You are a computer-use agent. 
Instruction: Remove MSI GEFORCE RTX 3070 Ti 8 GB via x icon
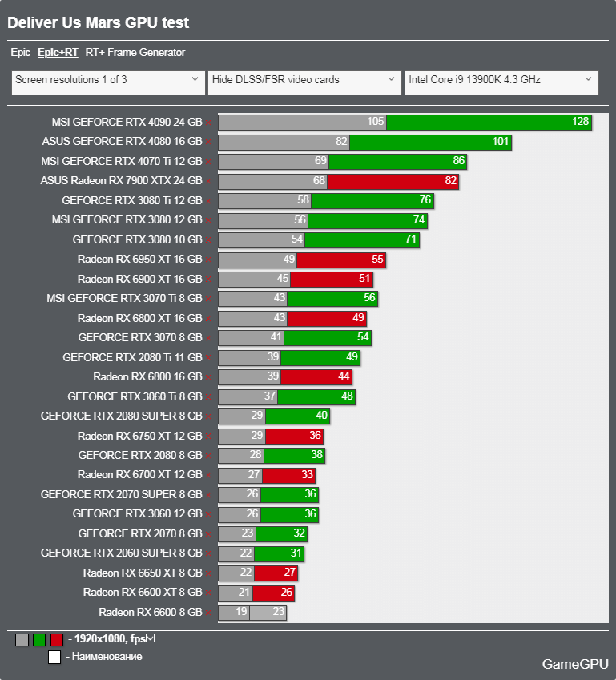[208, 299]
